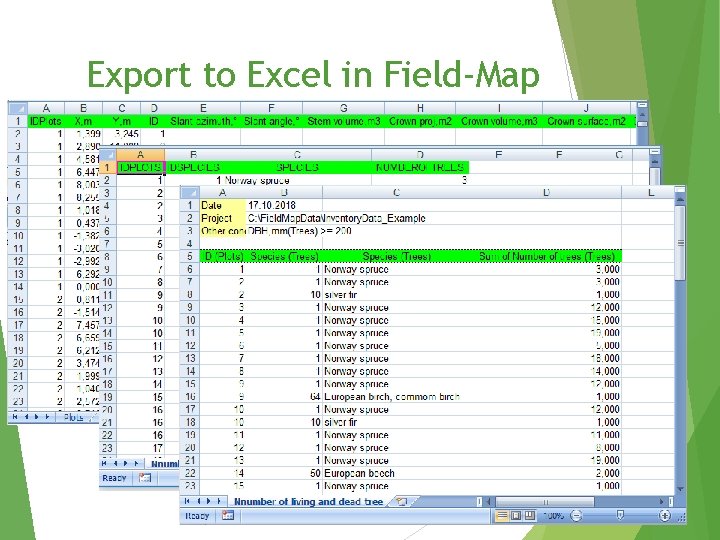
Task: Select column C header in front spreadsheet
Action: pyautogui.click(x=396, y=192)
